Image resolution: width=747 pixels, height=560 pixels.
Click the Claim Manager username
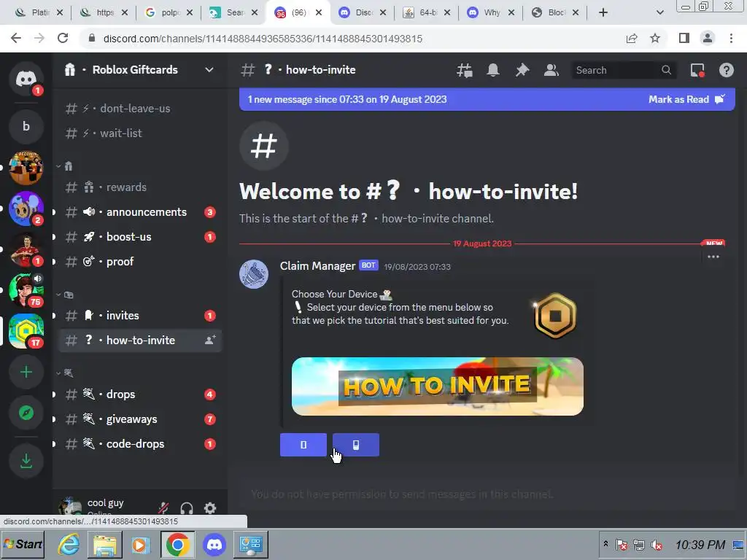tap(318, 265)
